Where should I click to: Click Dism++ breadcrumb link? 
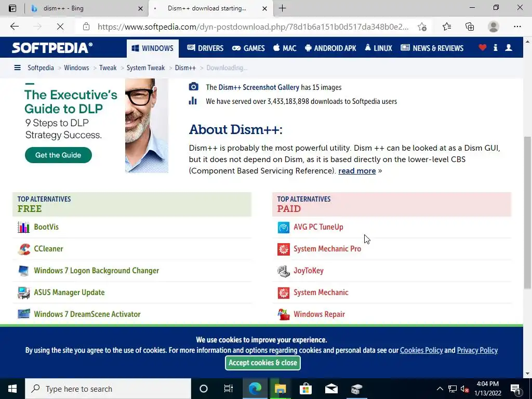pos(185,68)
